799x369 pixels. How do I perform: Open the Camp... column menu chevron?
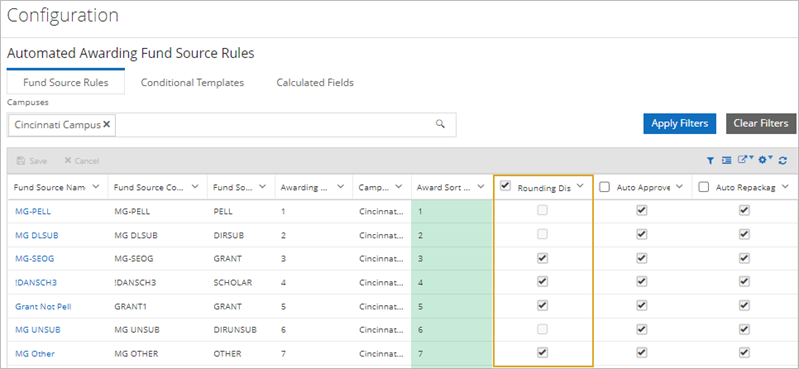click(x=399, y=187)
